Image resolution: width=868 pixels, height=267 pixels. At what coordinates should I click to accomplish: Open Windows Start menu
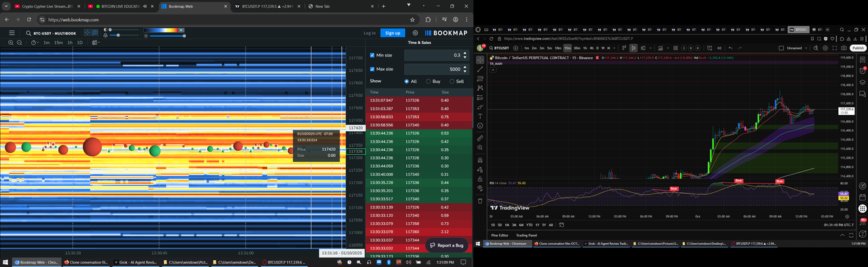click(5, 262)
